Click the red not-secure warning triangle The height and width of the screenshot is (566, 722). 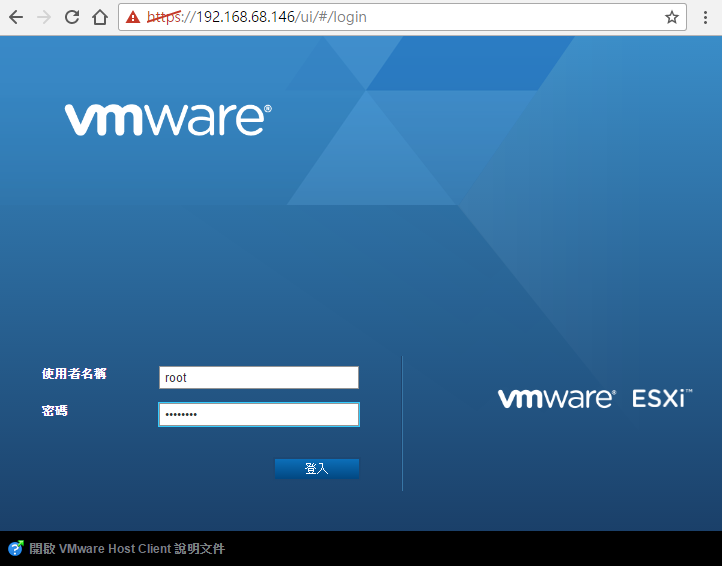pyautogui.click(x=133, y=18)
